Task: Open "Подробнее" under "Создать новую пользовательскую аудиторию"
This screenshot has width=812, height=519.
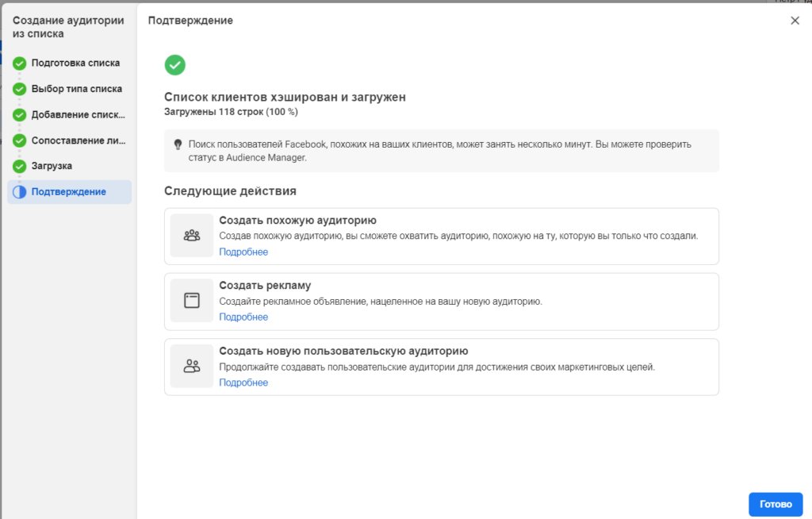Action: click(x=243, y=381)
